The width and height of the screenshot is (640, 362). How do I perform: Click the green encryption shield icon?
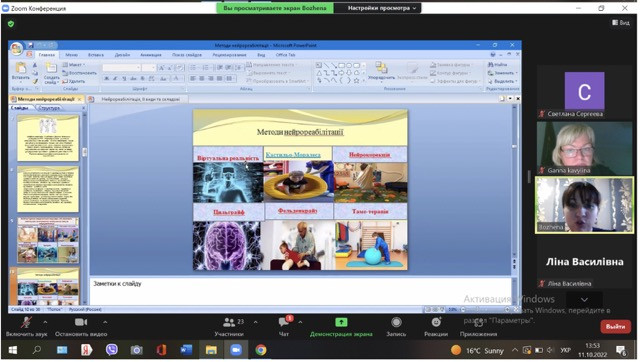click(x=11, y=24)
